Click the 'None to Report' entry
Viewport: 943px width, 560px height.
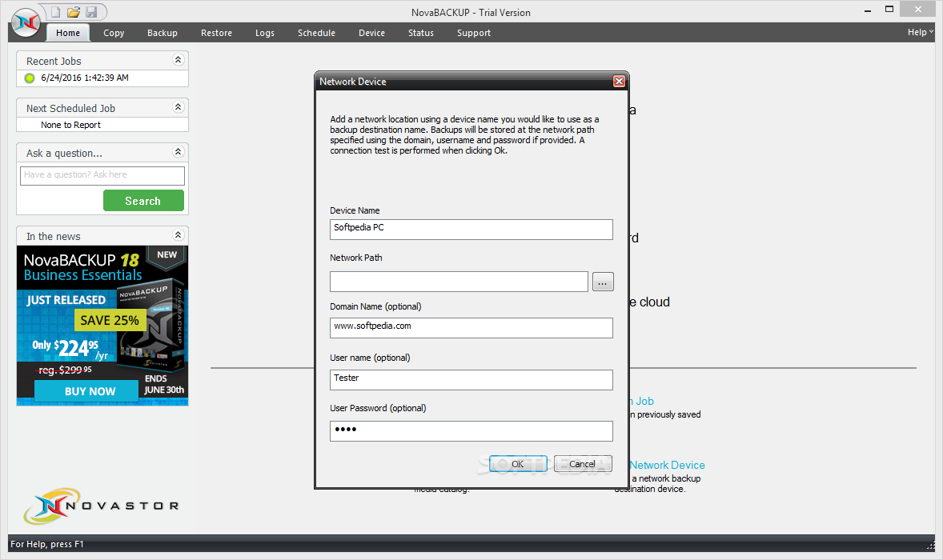point(70,125)
